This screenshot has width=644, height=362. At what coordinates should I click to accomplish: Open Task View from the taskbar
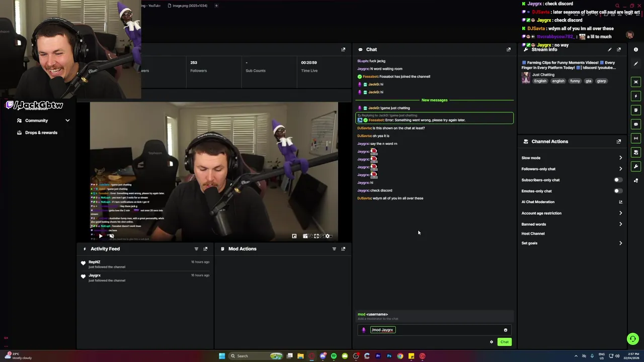coord(290,356)
